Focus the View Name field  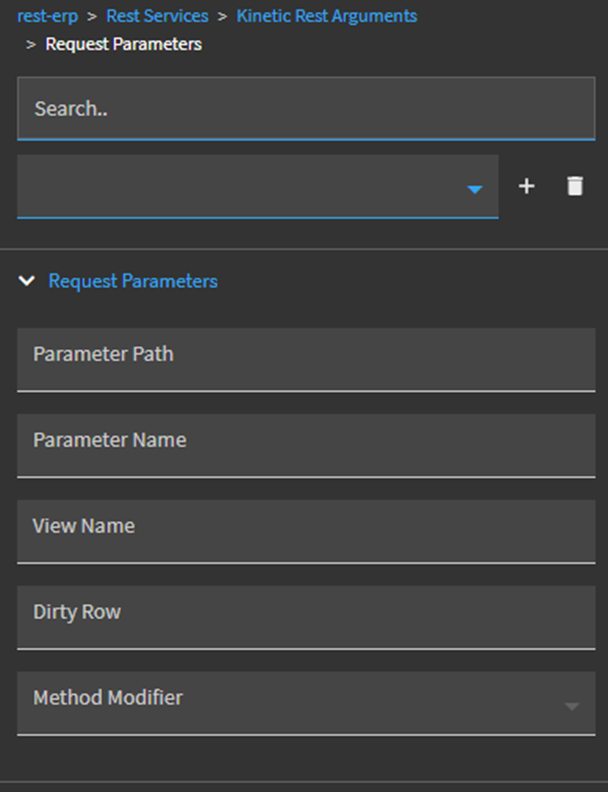tap(305, 531)
